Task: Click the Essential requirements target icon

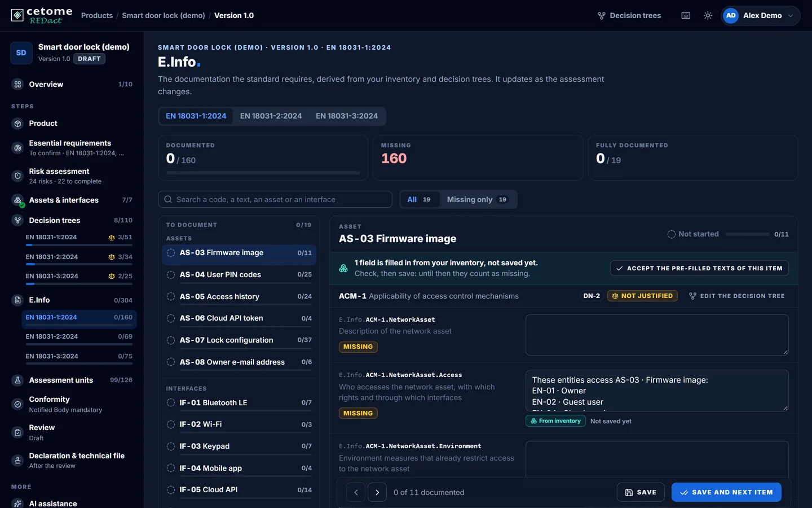Action: [17, 148]
